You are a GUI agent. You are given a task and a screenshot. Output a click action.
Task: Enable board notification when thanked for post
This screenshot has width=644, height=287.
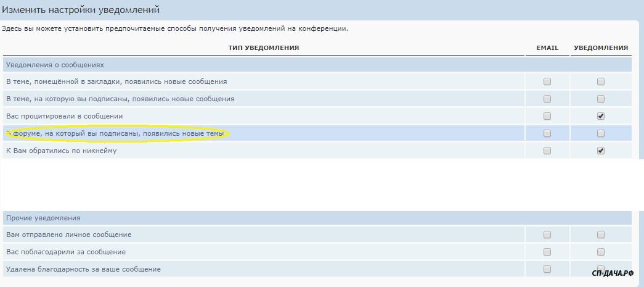coord(601,252)
